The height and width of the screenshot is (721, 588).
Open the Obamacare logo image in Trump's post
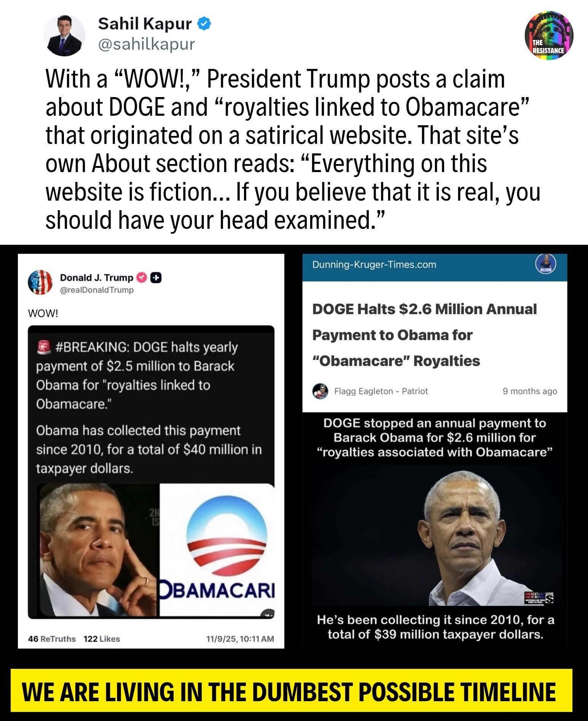pos(217,550)
